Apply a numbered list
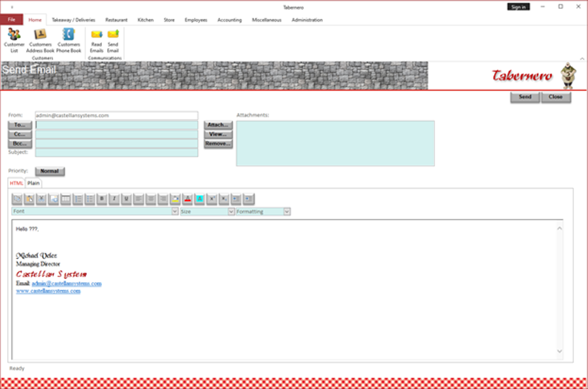Screen dimensions: 588x389 [x=78, y=199]
